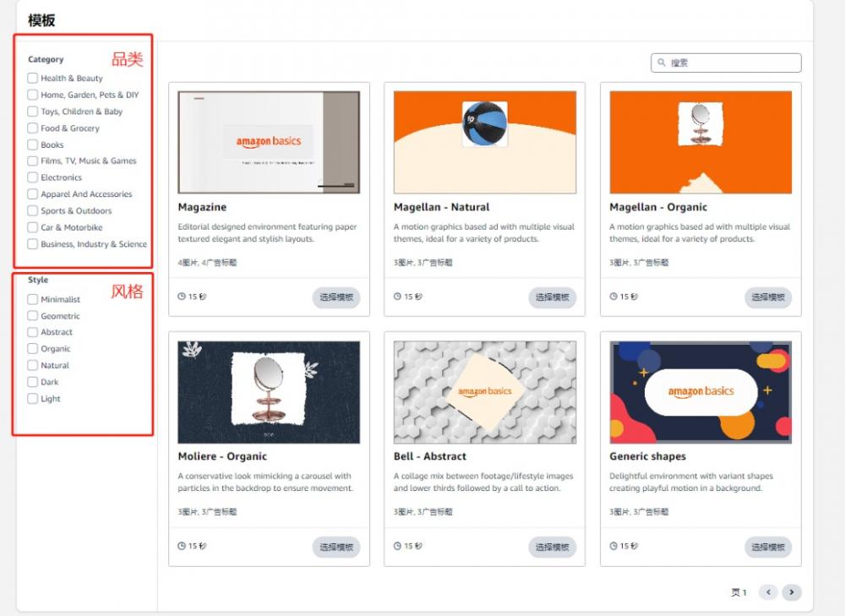Click the previous page arrow
Image resolution: width=845 pixels, height=616 pixels.
[768, 592]
